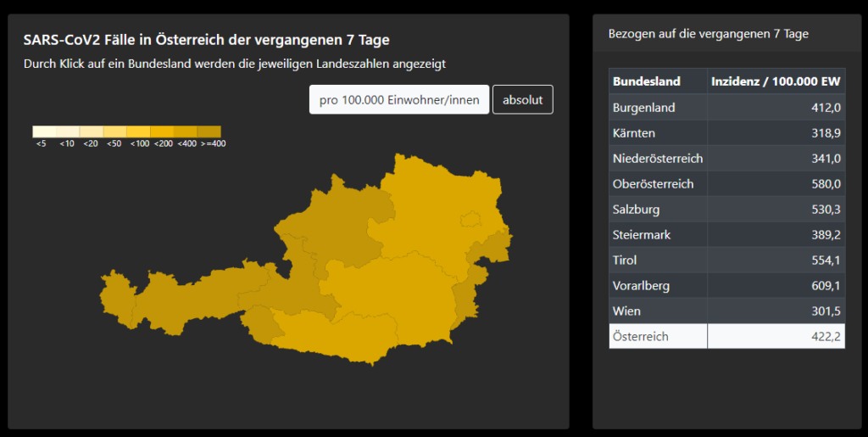Click the value 580,0
Screen dimensions: 868x437
click(826, 184)
